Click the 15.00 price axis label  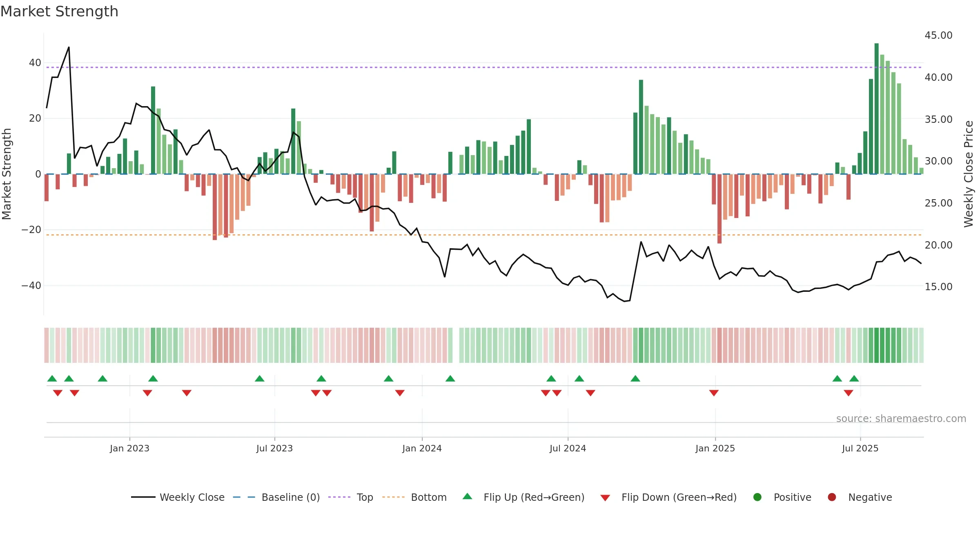[938, 287]
